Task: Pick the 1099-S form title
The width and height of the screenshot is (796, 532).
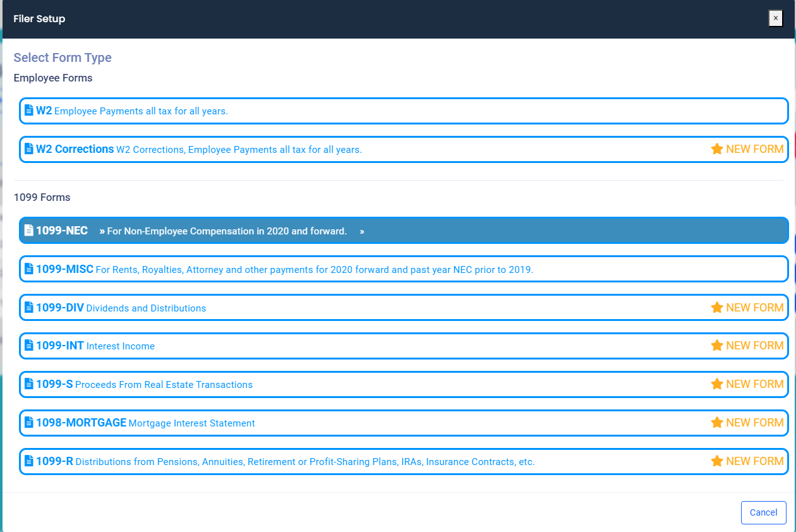Action: [x=54, y=384]
